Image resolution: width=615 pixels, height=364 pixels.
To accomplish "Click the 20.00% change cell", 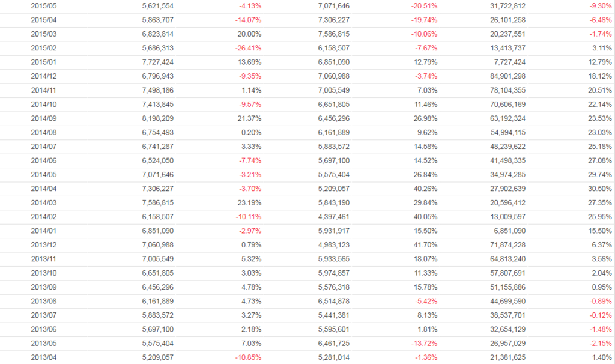I will (249, 34).
